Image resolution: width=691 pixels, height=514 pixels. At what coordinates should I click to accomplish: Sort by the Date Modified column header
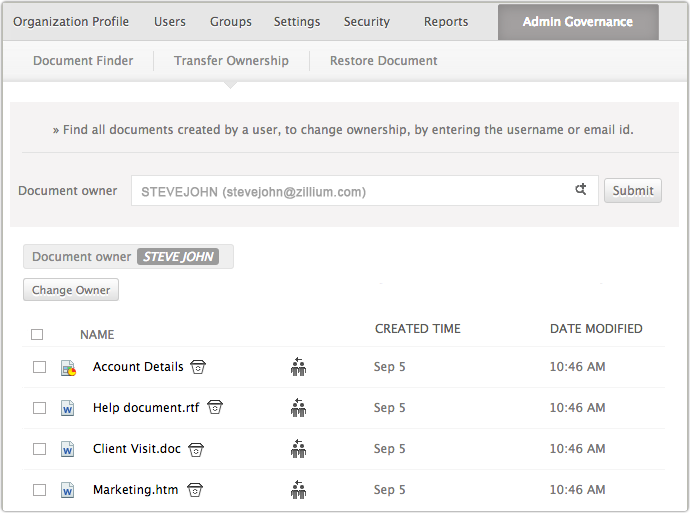tap(596, 328)
